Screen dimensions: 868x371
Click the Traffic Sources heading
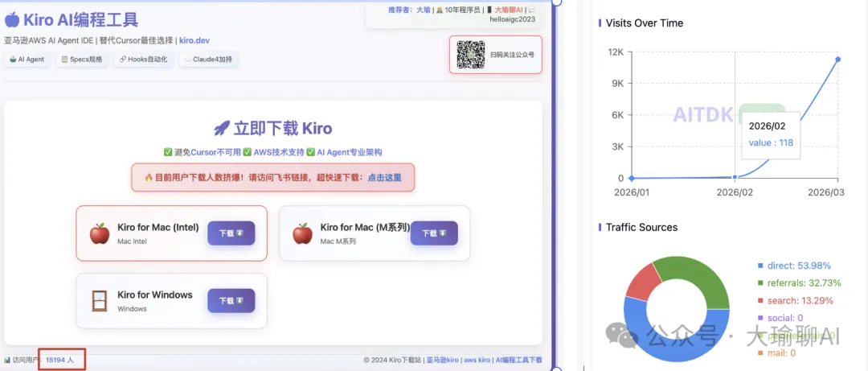point(641,228)
